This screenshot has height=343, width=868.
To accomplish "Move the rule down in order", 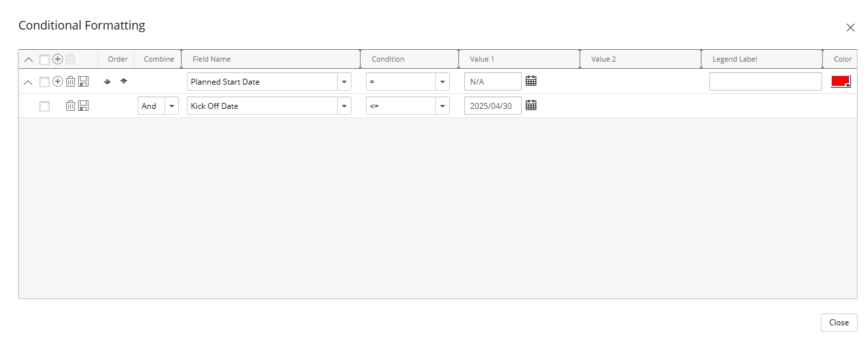I will pyautogui.click(x=123, y=81).
